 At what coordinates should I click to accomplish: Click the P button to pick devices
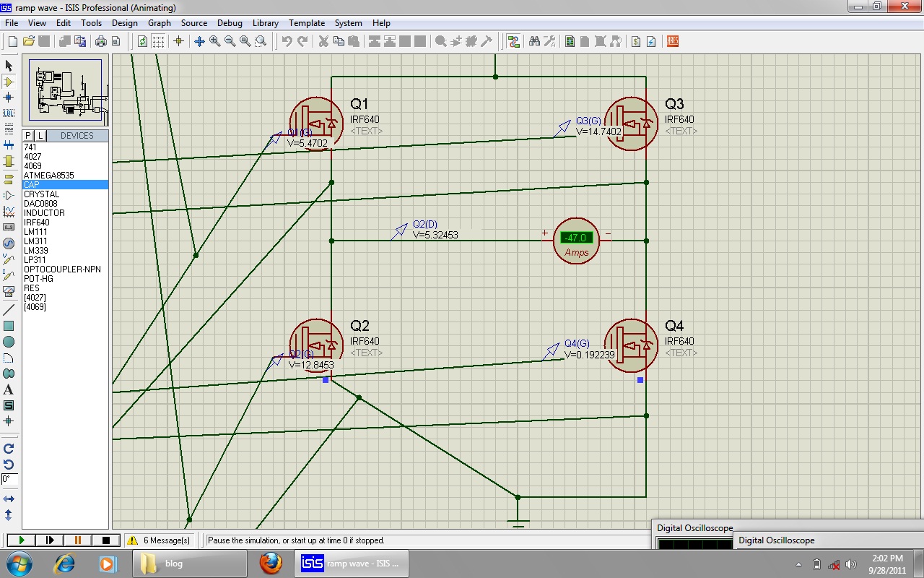pyautogui.click(x=27, y=135)
